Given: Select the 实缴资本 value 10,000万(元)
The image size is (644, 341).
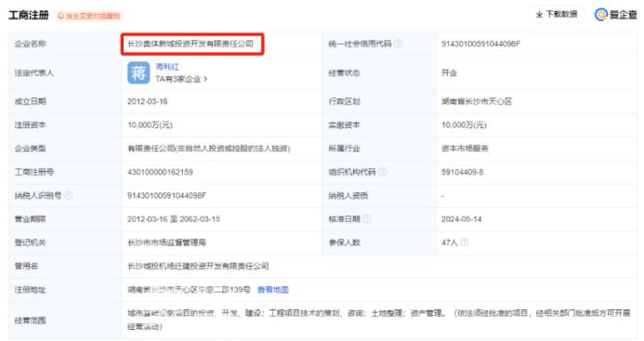Looking at the screenshot, I should (464, 125).
